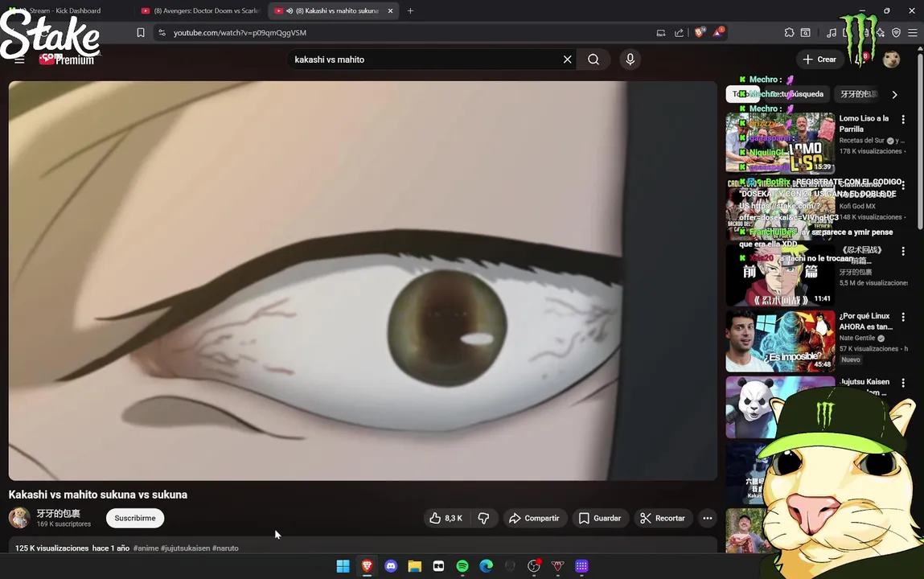Screen dimensions: 924x579
Task: Switch to the Avengers: Doctor Doom tab
Action: 201,10
